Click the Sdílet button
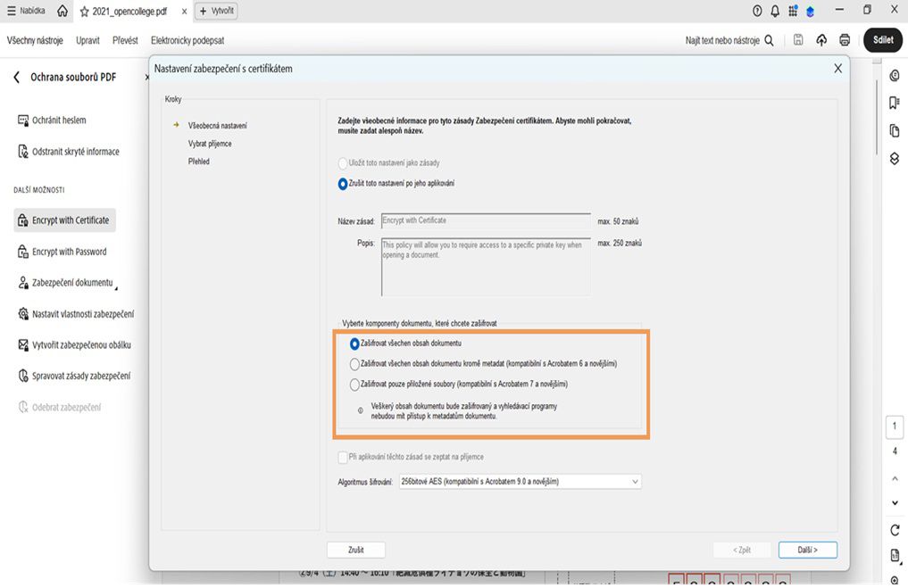Screen dimensions: 908x588 [883, 40]
